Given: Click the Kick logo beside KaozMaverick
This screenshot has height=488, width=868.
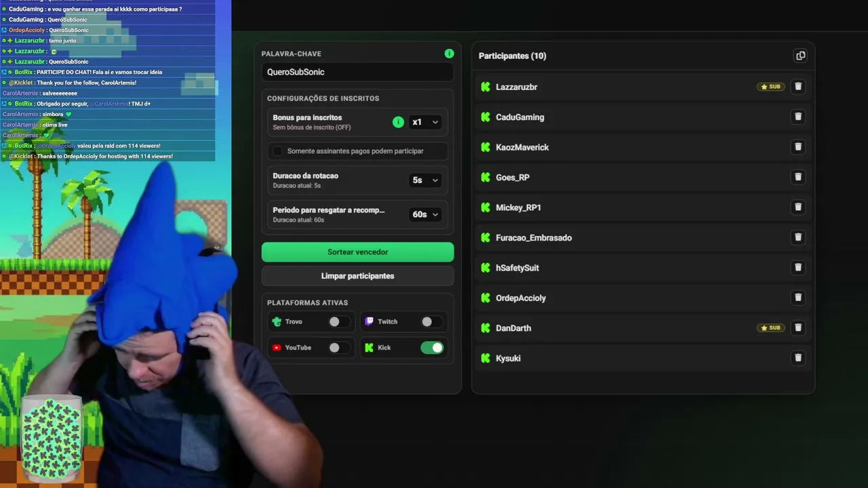Looking at the screenshot, I should (486, 147).
